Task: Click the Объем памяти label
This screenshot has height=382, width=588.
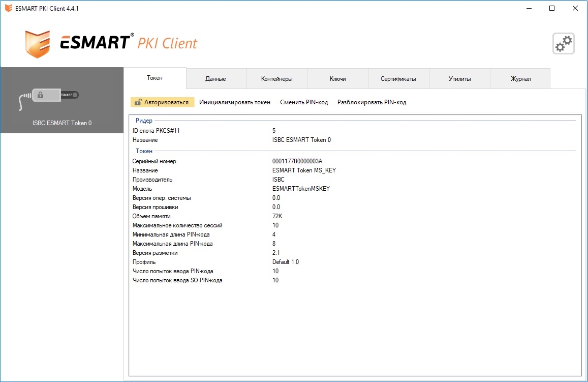Action: pyautogui.click(x=151, y=216)
